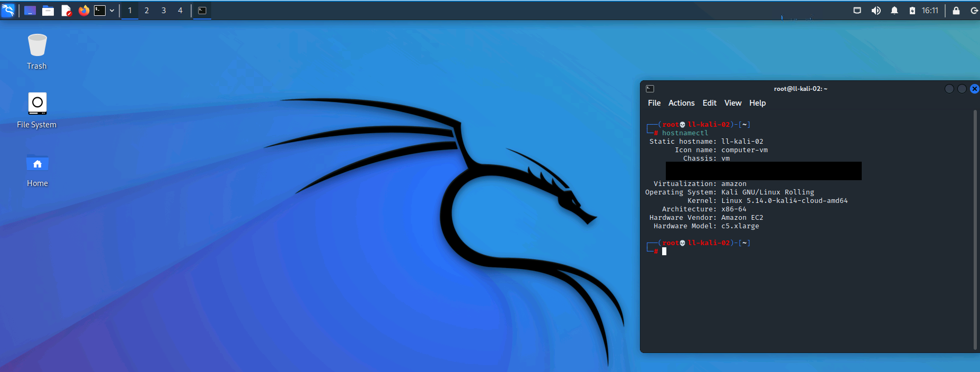The image size is (980, 372).
Task: Select the Trash desktop icon
Action: (x=37, y=51)
